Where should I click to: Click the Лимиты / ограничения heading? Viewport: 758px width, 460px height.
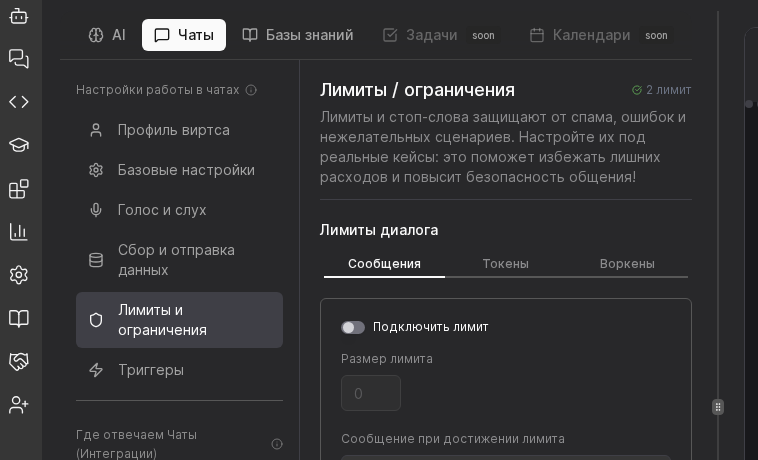[x=417, y=90]
